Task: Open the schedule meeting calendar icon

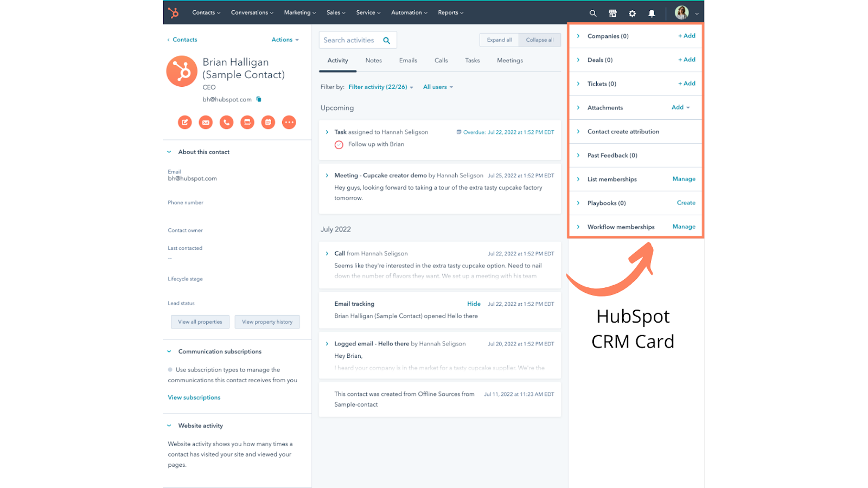Action: [268, 122]
